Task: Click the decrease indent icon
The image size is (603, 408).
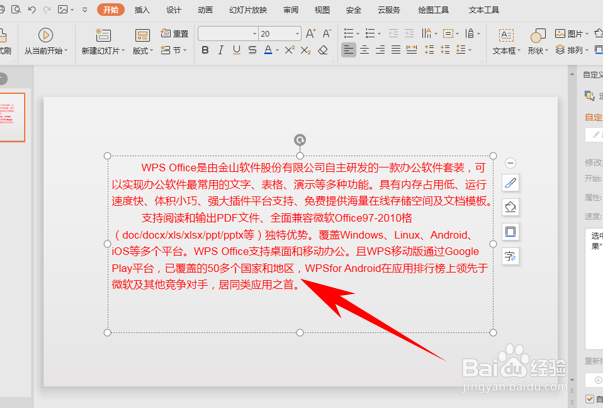Action: (393, 33)
